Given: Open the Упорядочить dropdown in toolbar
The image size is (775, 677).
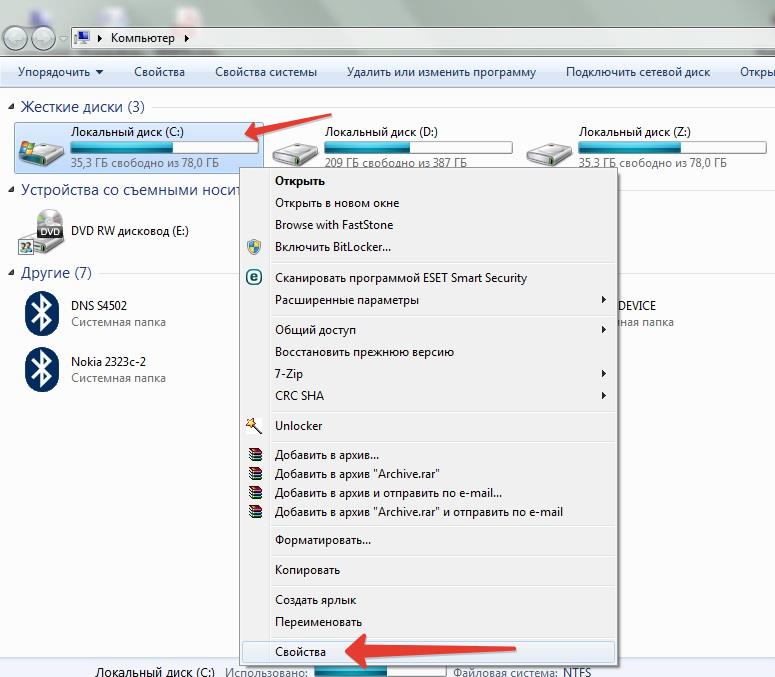Looking at the screenshot, I should point(60,72).
